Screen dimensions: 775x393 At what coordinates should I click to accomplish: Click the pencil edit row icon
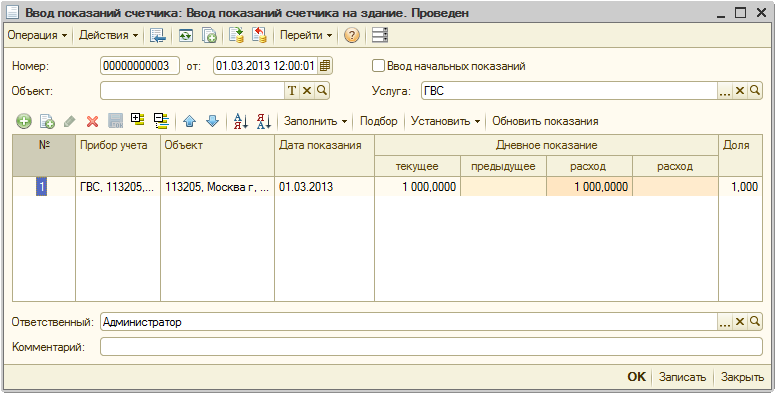pyautogui.click(x=70, y=121)
